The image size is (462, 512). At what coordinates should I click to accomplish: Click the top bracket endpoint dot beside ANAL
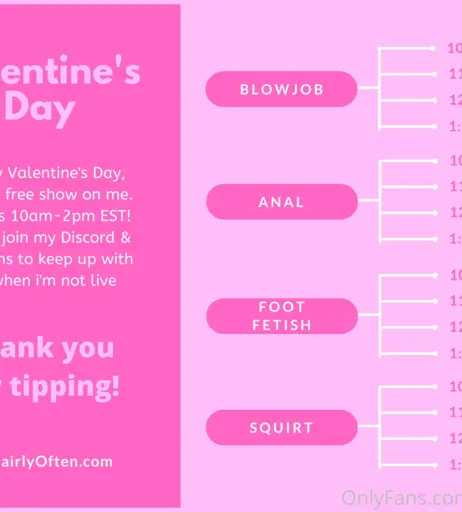tap(435, 161)
